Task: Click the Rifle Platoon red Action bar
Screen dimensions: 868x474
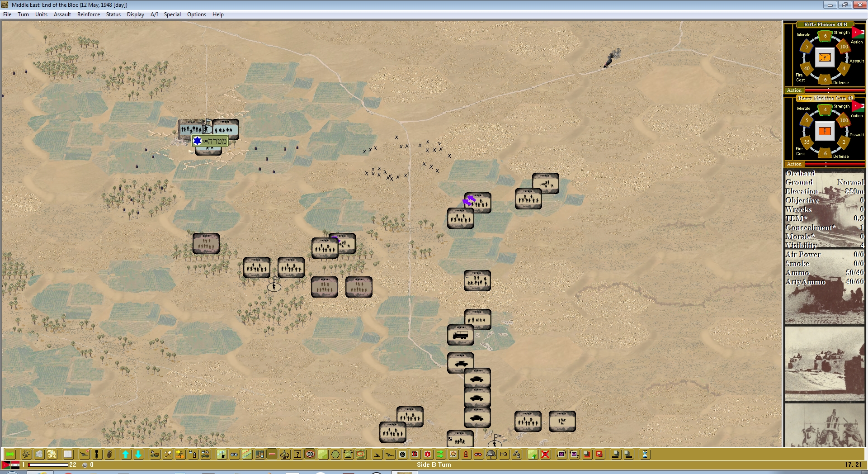Action: click(x=835, y=90)
